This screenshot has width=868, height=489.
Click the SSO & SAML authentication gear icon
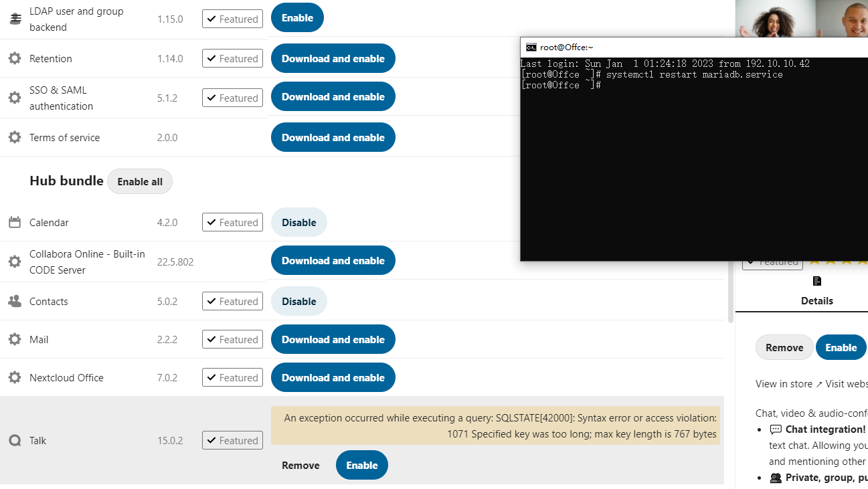(x=14, y=98)
